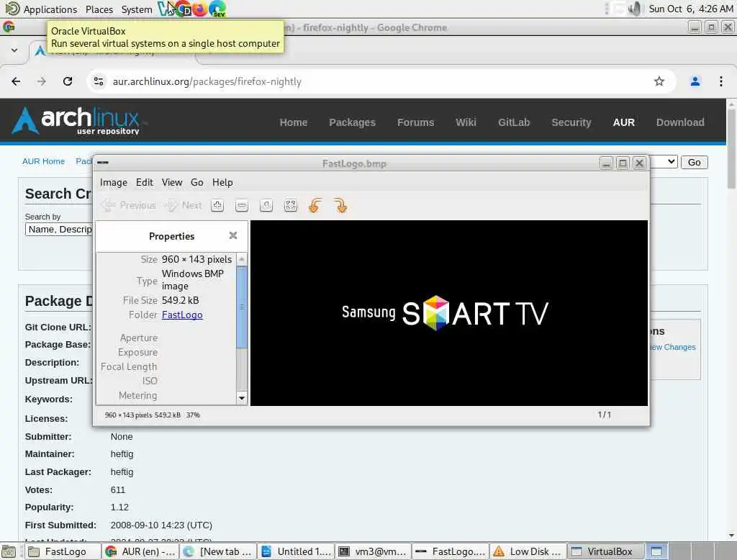Open the FastLogo folder link in Properties
Screen dimensions: 737x560
[x=182, y=315]
